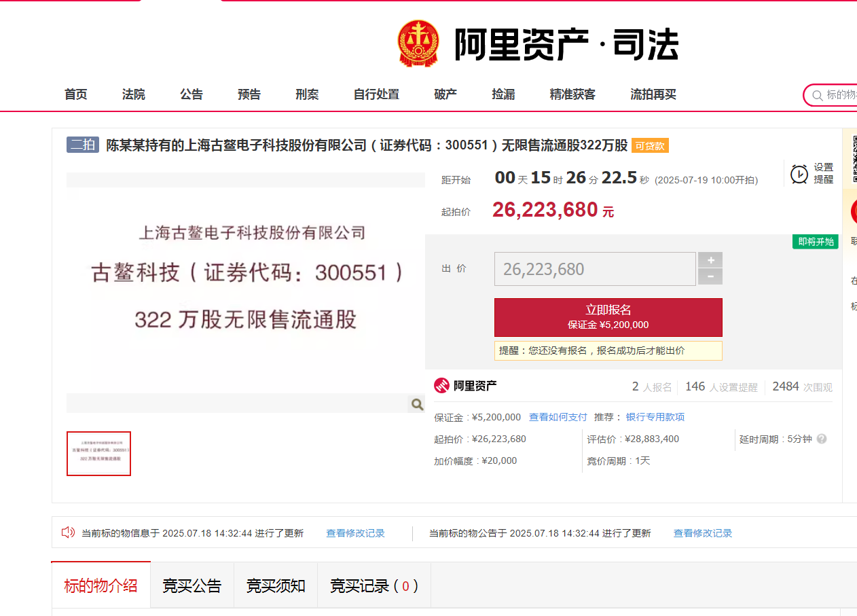Click the countdown timer 00天15时26分
857x616 pixels.
[572, 178]
